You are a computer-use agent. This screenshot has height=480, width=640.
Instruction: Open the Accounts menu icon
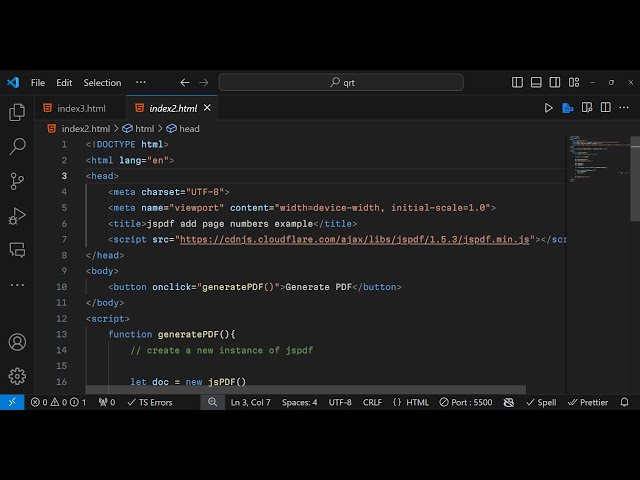[17, 342]
